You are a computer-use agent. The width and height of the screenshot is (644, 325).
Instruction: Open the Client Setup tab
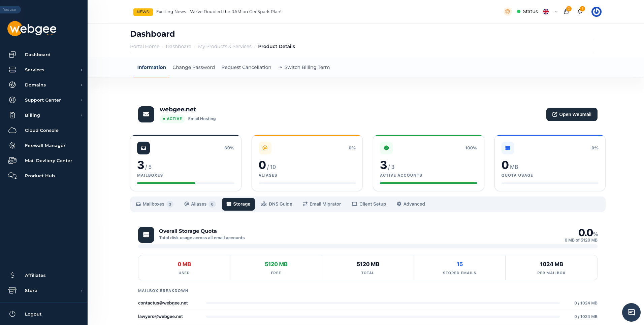coord(369,204)
